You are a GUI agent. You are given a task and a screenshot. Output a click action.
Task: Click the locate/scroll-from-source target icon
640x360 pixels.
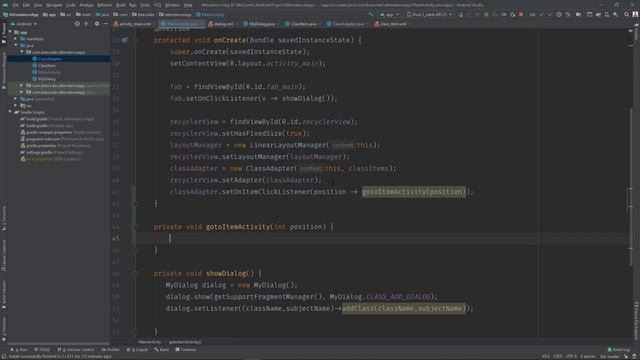click(77, 24)
